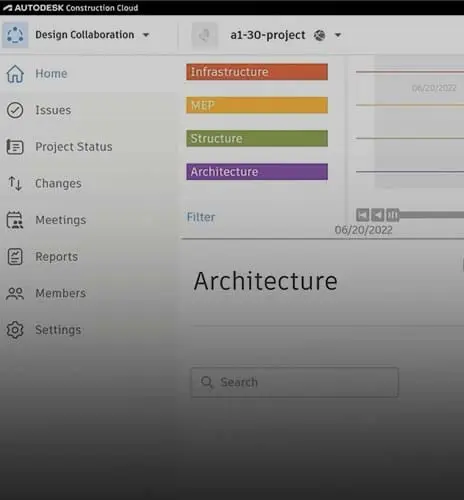Jump to timeline start button
464x500 pixels.
pyautogui.click(x=363, y=215)
